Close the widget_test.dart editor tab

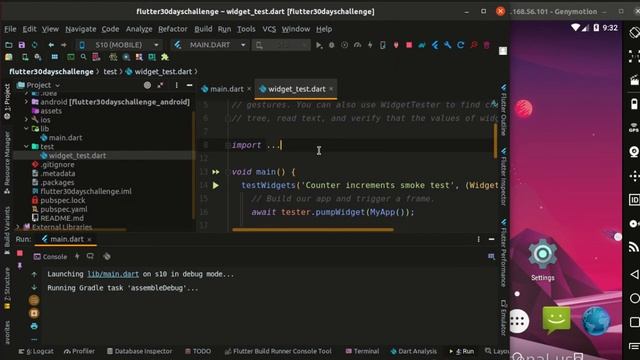coord(331,89)
